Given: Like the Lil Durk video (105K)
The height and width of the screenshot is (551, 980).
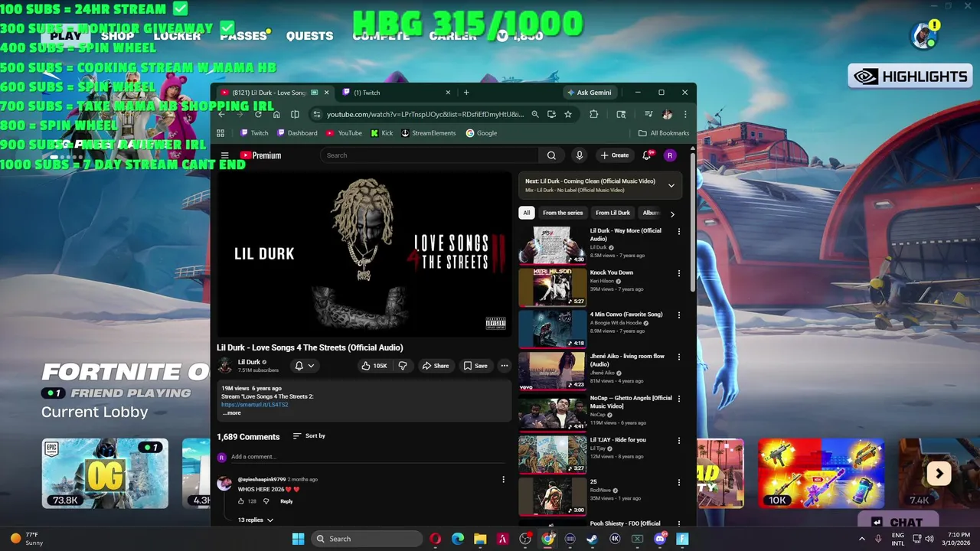Looking at the screenshot, I should click(x=374, y=366).
